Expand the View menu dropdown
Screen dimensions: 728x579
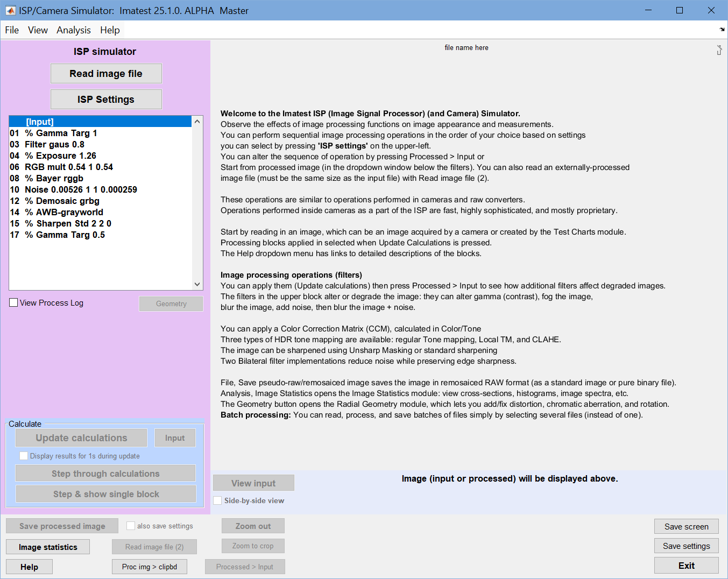point(38,30)
